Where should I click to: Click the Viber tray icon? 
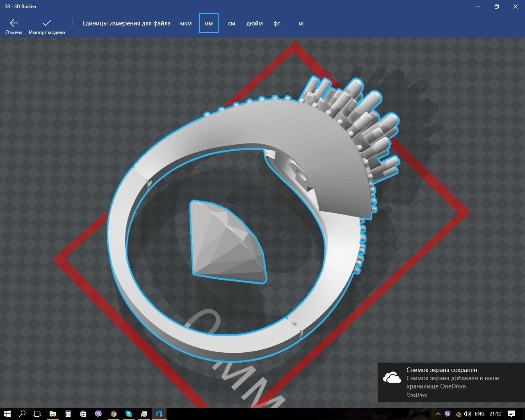pos(447,414)
